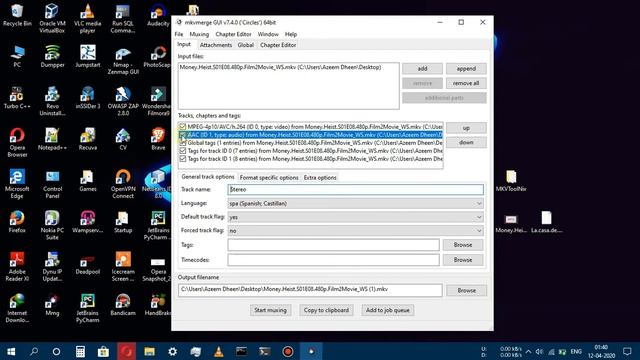Select La.casa.de file on desktop
This screenshot has width=640, height=360.
point(547,222)
